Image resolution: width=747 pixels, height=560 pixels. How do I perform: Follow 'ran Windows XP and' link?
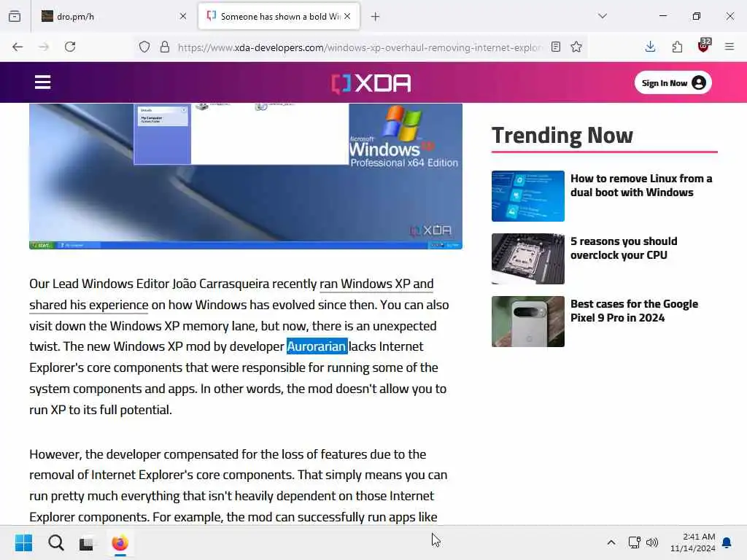(x=376, y=284)
